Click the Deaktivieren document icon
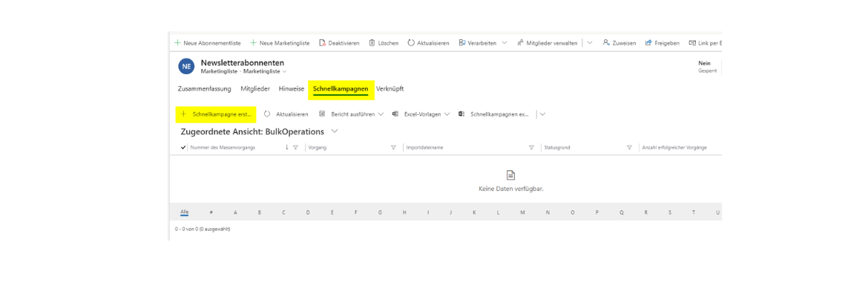The image size is (868, 297). pyautogui.click(x=322, y=42)
